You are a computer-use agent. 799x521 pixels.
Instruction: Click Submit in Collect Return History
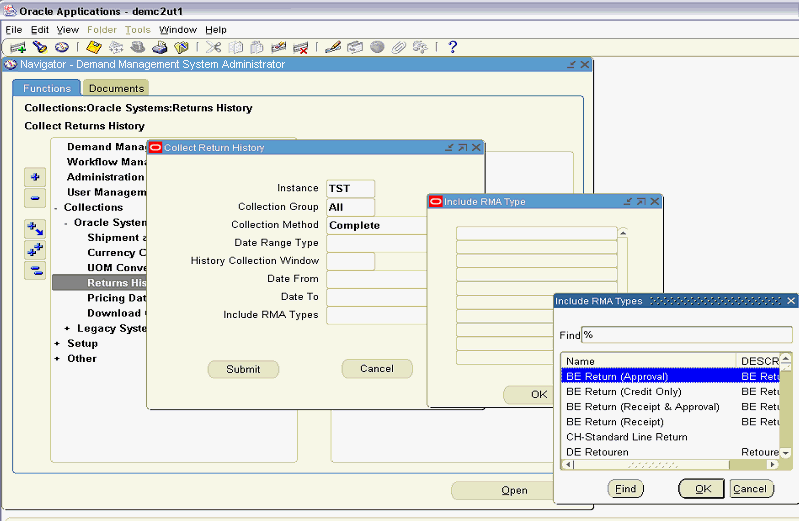243,369
